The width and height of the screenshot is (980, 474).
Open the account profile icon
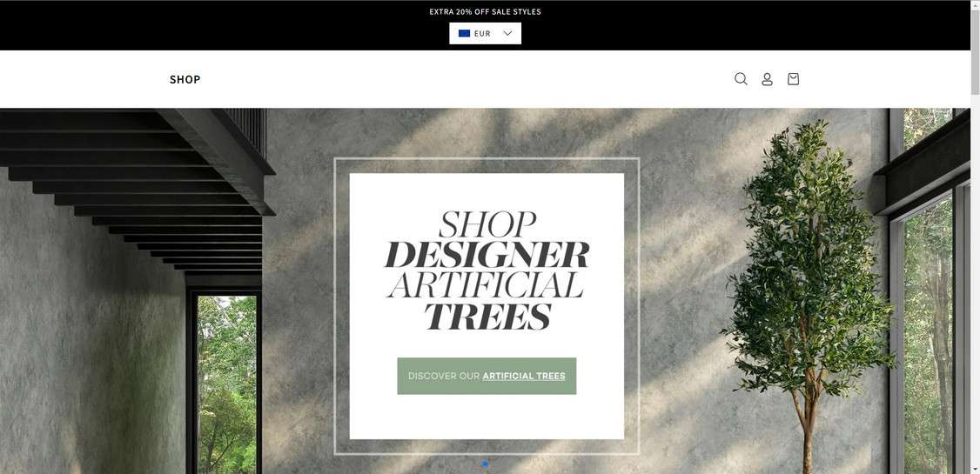(x=767, y=79)
